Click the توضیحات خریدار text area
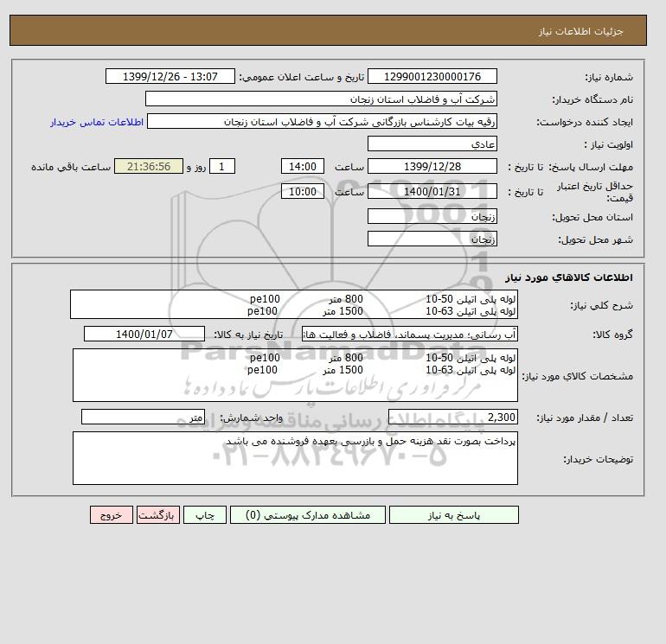 click(x=295, y=458)
